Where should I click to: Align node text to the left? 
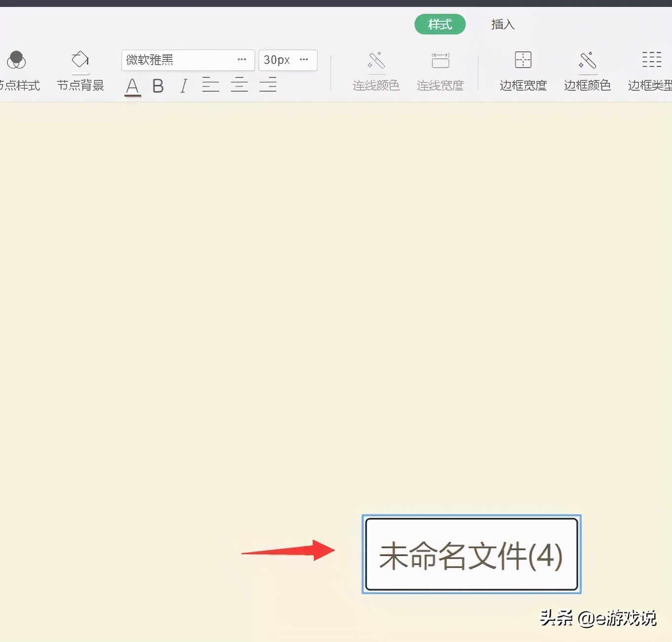(x=211, y=85)
